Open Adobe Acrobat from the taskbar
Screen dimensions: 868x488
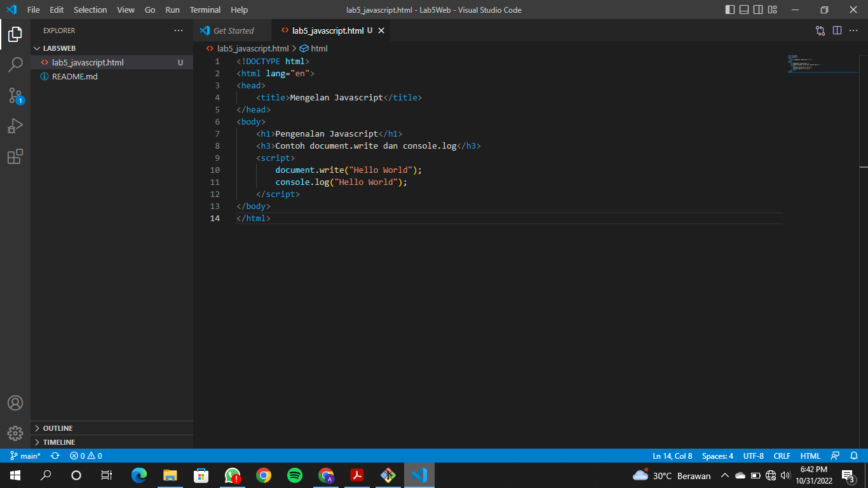(357, 475)
